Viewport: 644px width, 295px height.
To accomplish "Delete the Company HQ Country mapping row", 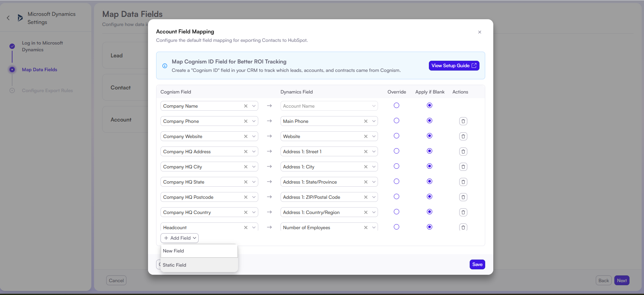I will coord(463,212).
